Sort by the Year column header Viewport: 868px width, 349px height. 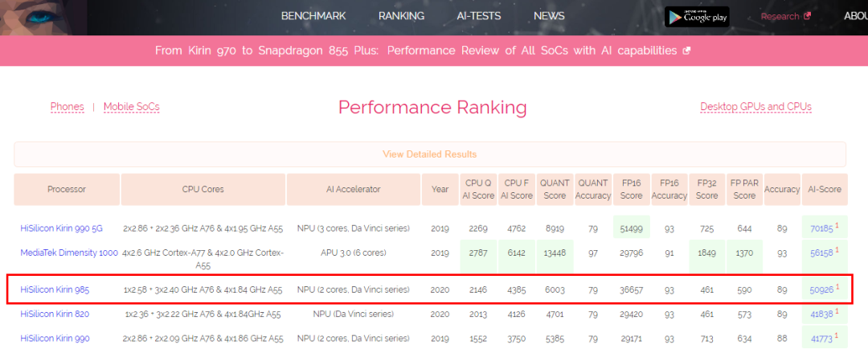click(x=440, y=190)
